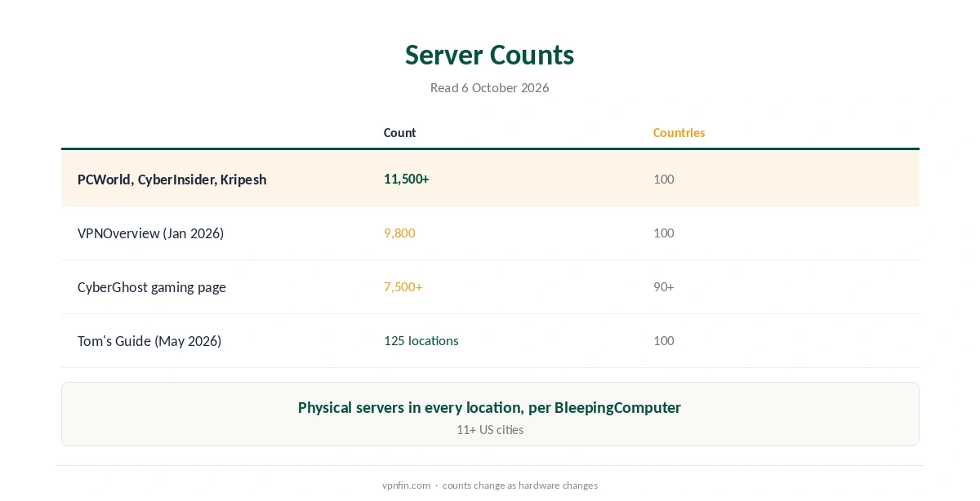Screen dimensions: 980x501
Task: Click the '11+ US cities' note
Action: [x=489, y=429]
